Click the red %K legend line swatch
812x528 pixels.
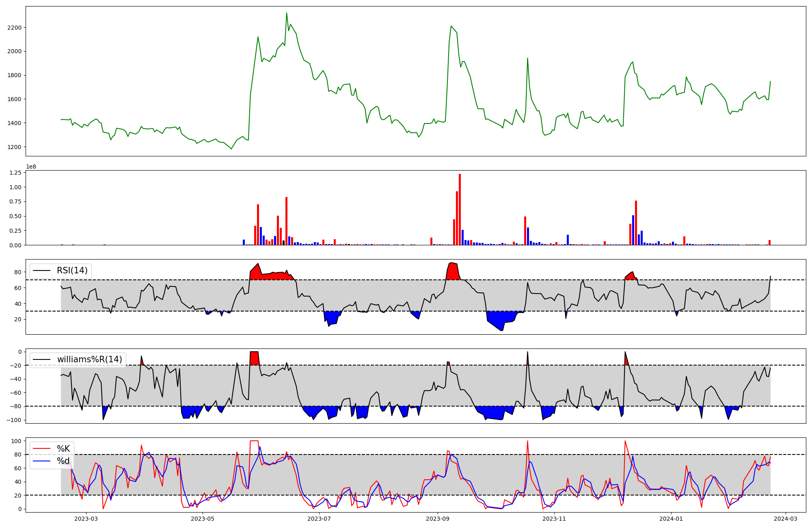click(x=41, y=449)
